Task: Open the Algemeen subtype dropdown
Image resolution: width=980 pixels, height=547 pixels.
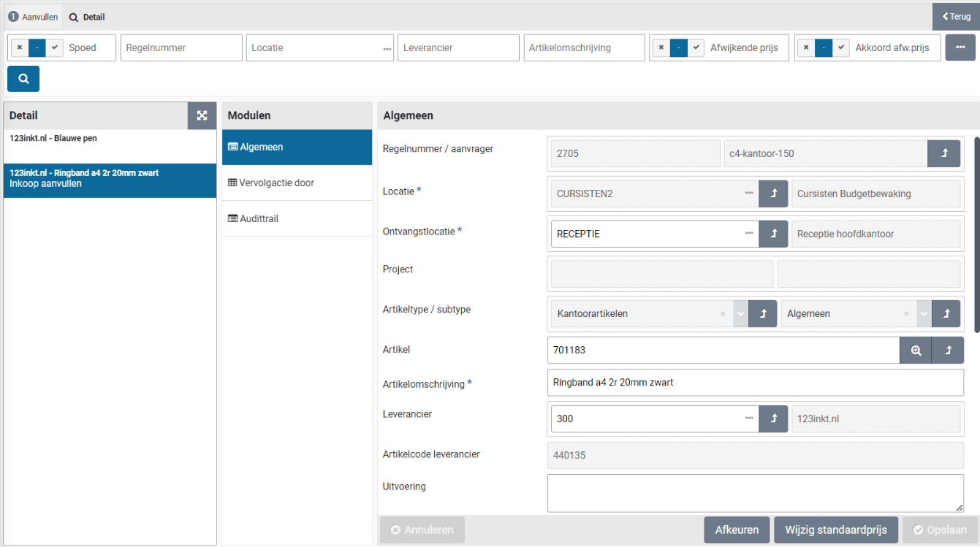Action: click(924, 313)
